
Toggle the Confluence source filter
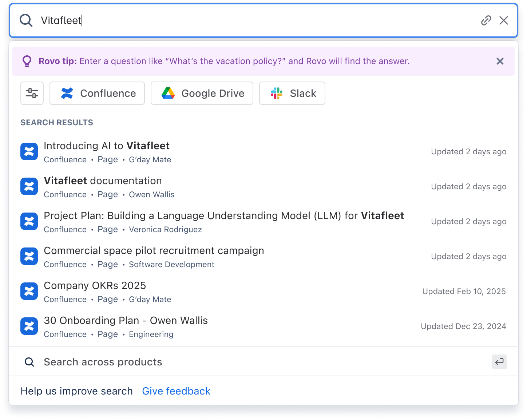[97, 93]
